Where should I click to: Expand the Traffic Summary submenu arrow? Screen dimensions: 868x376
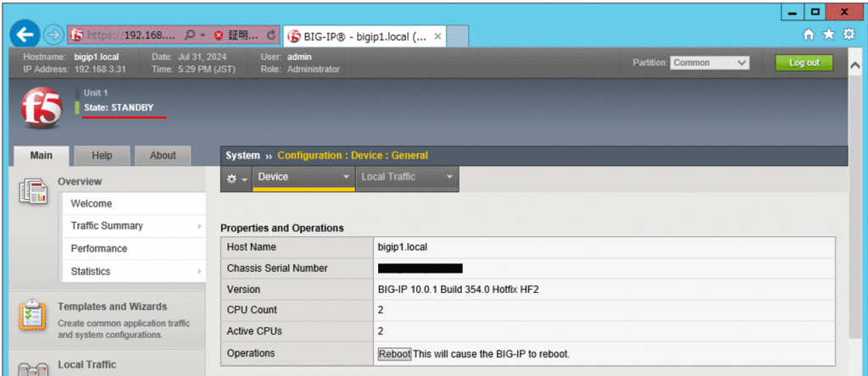pos(198,226)
